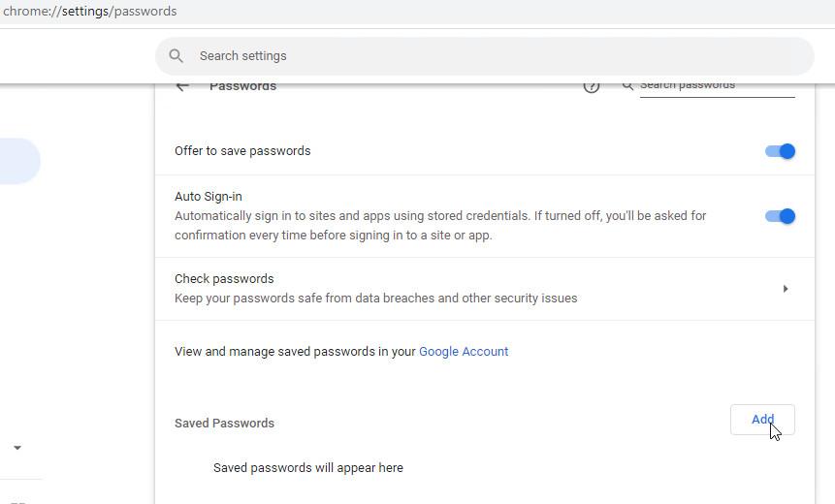The image size is (835, 504).
Task: Focus the Search settings field
Action: coord(485,56)
